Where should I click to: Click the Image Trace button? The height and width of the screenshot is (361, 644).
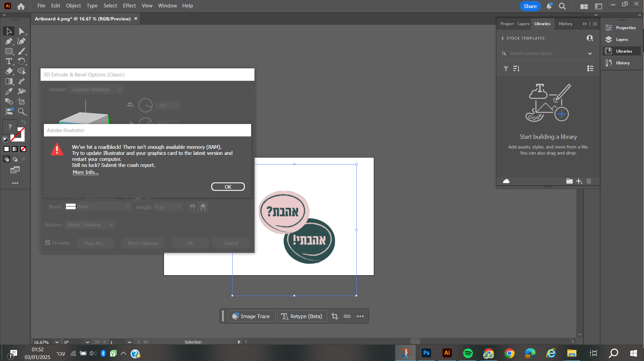point(251,316)
